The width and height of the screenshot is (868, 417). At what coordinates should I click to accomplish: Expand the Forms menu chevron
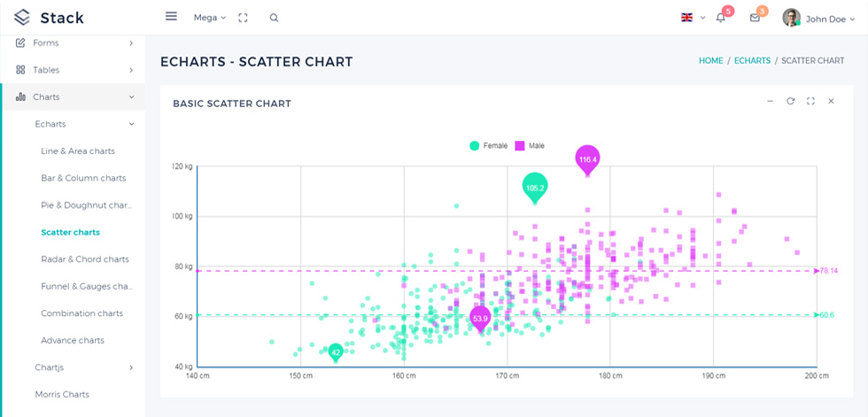pyautogui.click(x=131, y=42)
